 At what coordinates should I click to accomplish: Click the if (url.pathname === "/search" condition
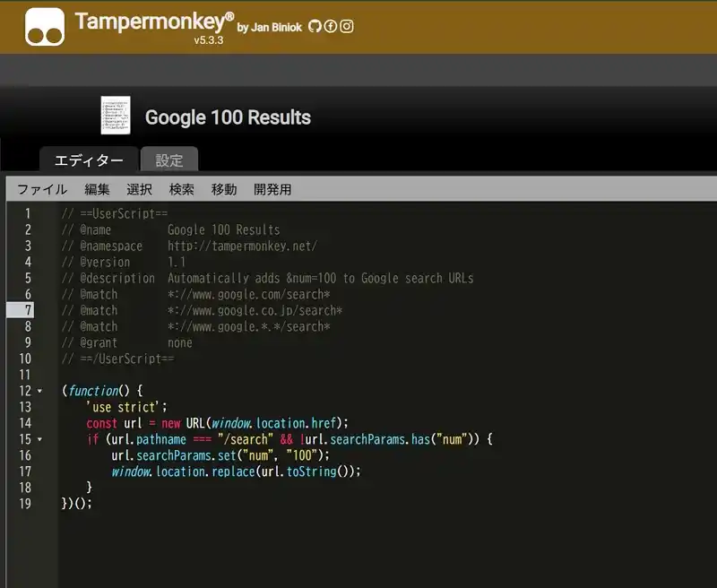[289, 439]
